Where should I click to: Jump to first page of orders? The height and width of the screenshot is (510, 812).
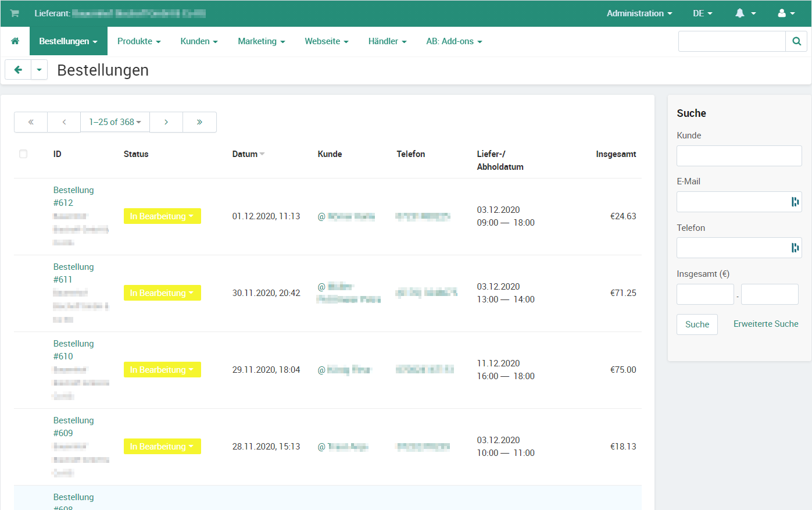pyautogui.click(x=31, y=122)
